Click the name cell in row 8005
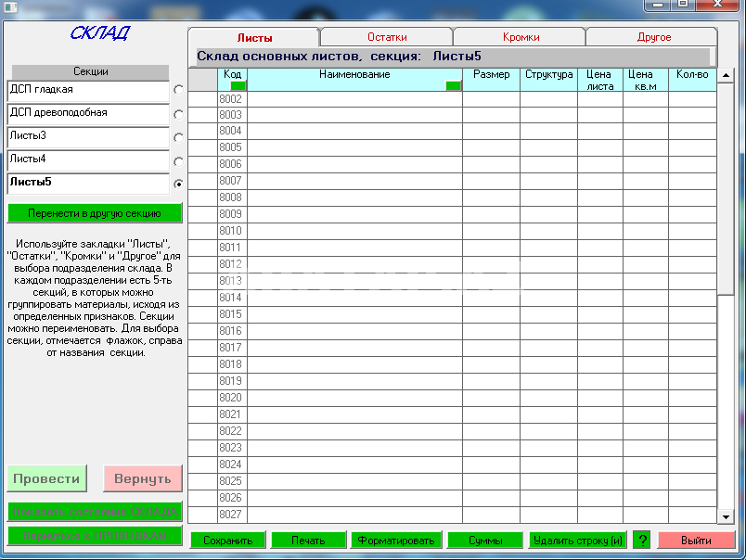Viewport: 746px width, 560px height. coord(354,147)
